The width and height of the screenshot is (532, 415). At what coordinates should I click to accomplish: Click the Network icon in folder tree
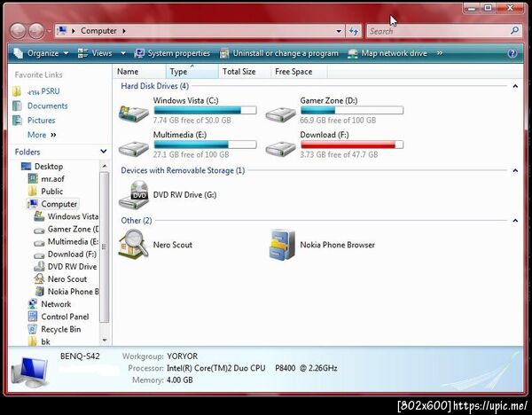[33, 304]
